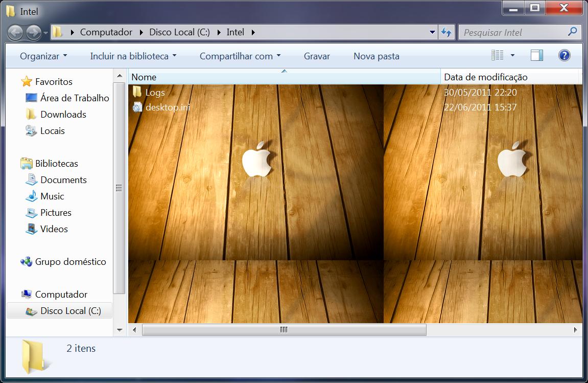The image size is (588, 383).
Task: Toggle the preview pane icon
Action: (536, 56)
